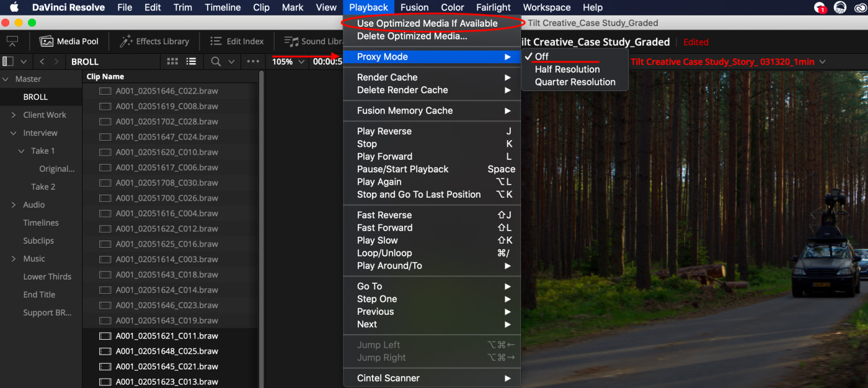This screenshot has width=868, height=388.
Task: Expand the Music bin
Action: tap(14, 258)
